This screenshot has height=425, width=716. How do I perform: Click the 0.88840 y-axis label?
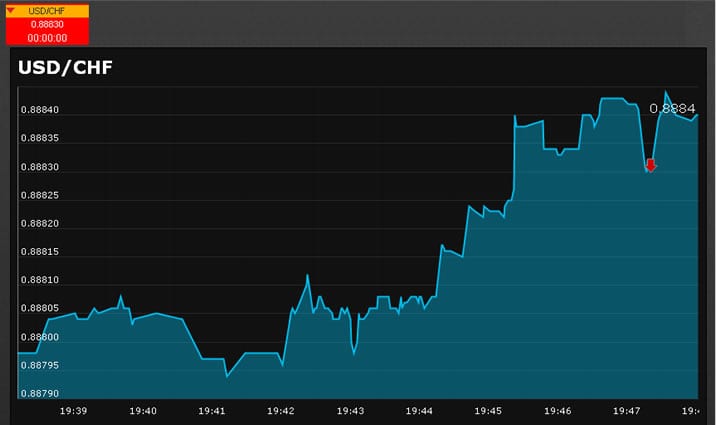pos(40,110)
